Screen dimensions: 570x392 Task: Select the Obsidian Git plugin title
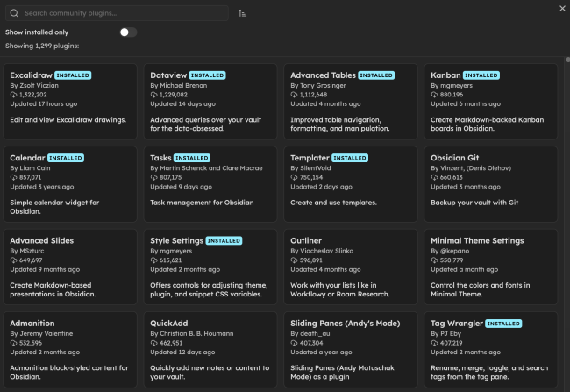click(x=455, y=158)
